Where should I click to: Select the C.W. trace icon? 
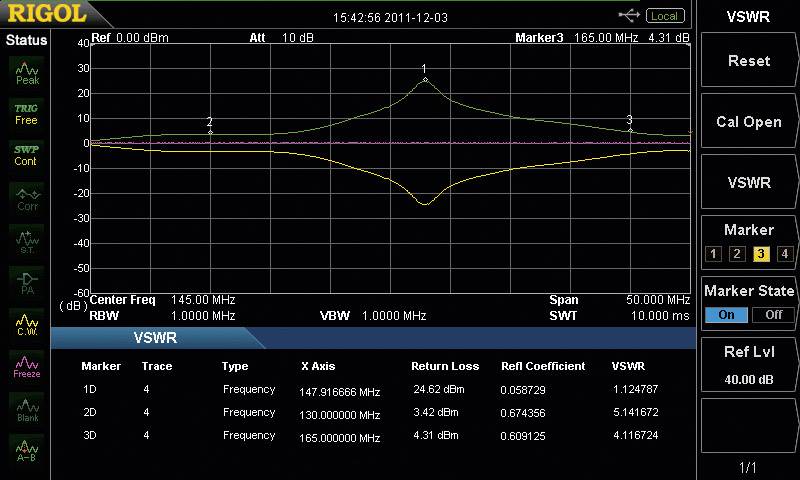pos(27,322)
